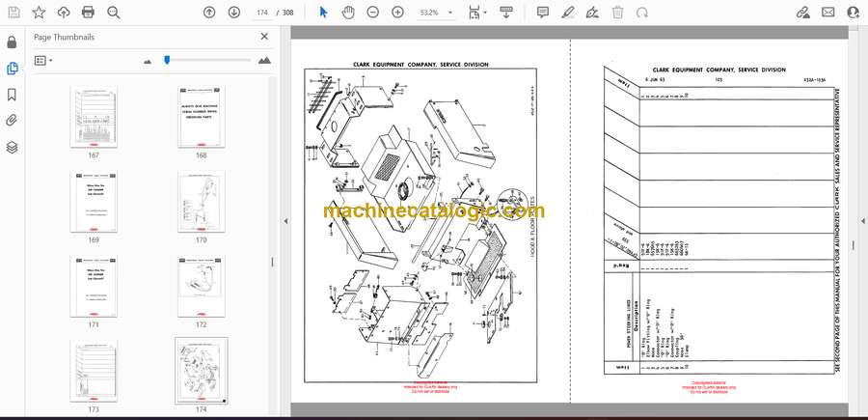The height and width of the screenshot is (420, 868).
Task: Expand the right tools pane arrow
Action: click(862, 221)
